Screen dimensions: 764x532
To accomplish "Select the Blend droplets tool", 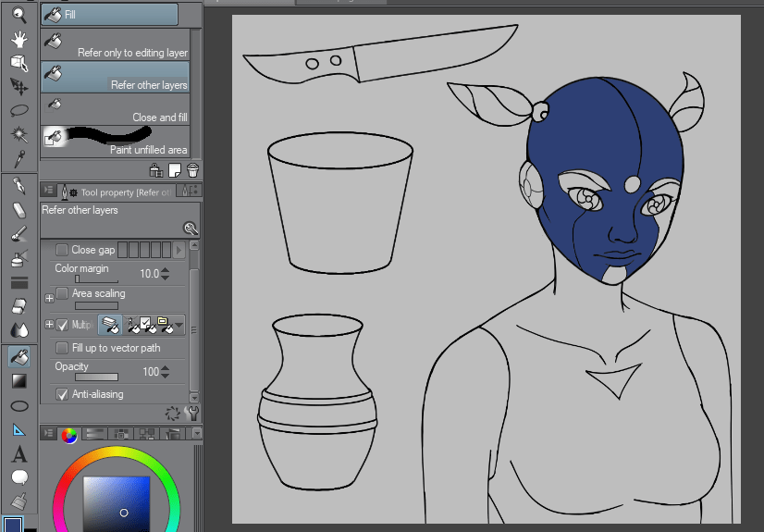I will (x=19, y=330).
